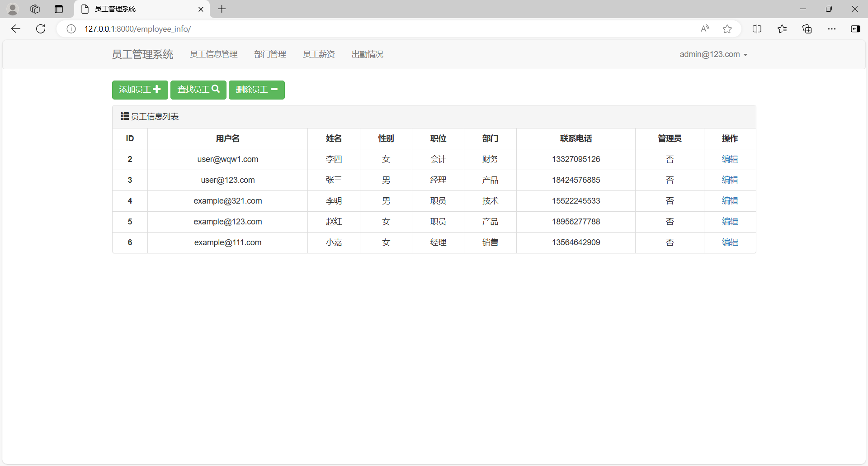This screenshot has width=868, height=466.
Task: Click department cell 销售
Action: (490, 243)
